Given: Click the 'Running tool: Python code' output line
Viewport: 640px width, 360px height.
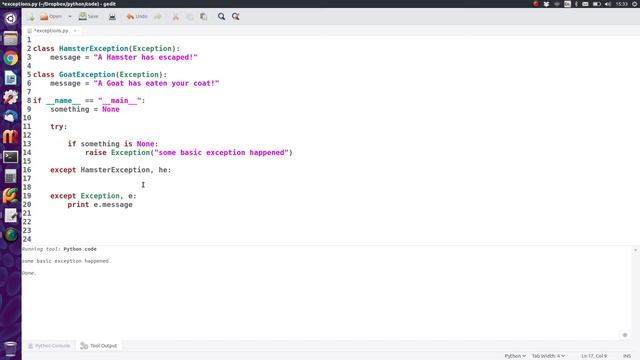Looking at the screenshot, I should (60, 249).
